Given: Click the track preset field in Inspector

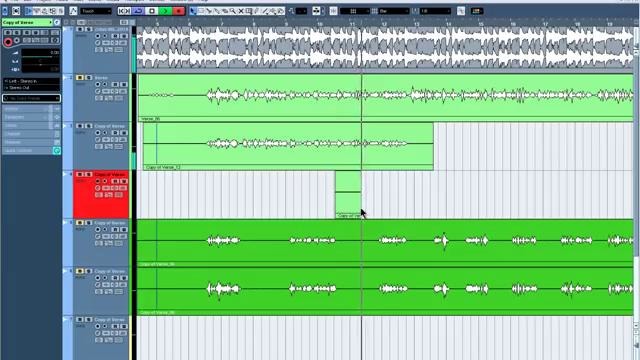Looking at the screenshot, I should pos(31,98).
